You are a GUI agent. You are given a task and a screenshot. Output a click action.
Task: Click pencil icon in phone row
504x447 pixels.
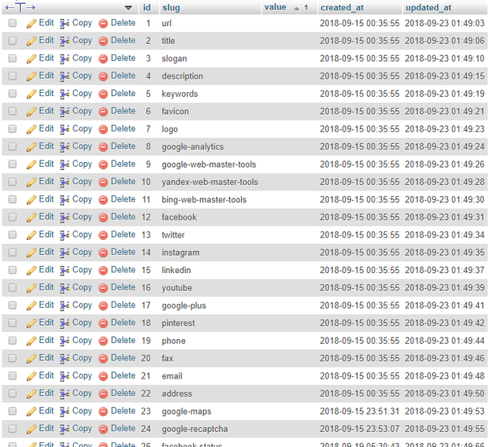pyautogui.click(x=31, y=341)
